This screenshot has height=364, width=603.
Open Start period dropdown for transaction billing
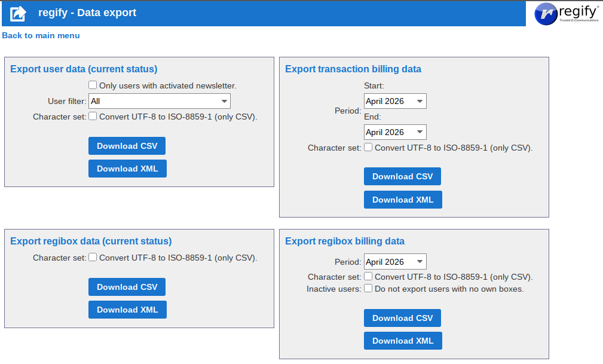pos(395,101)
